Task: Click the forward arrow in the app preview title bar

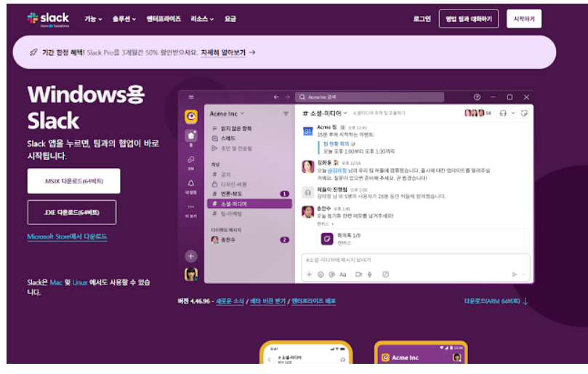Action: 287,98
